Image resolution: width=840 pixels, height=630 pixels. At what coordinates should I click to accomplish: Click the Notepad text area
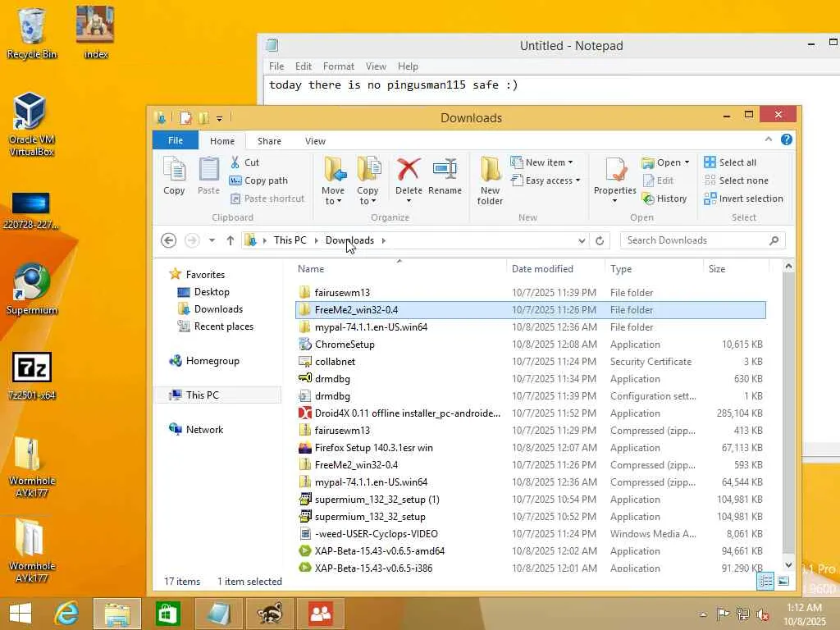(552, 90)
